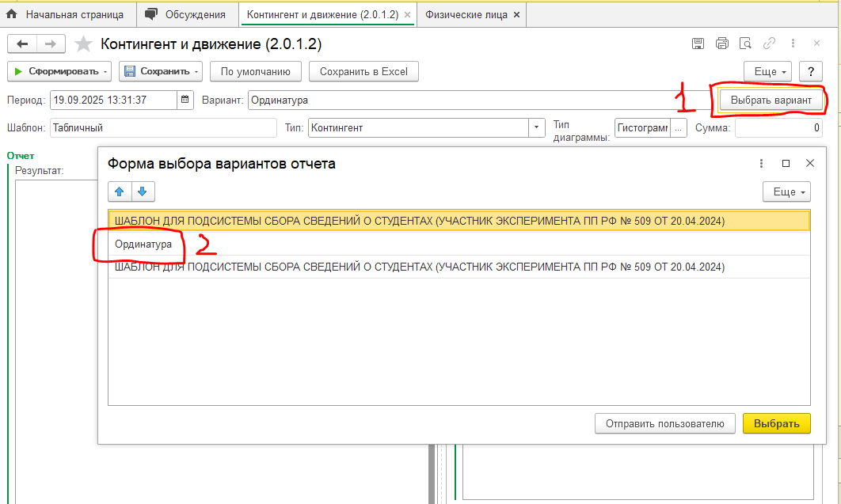Click Сохранить в Excel button
Viewport: 841px width, 504px height.
click(x=363, y=72)
